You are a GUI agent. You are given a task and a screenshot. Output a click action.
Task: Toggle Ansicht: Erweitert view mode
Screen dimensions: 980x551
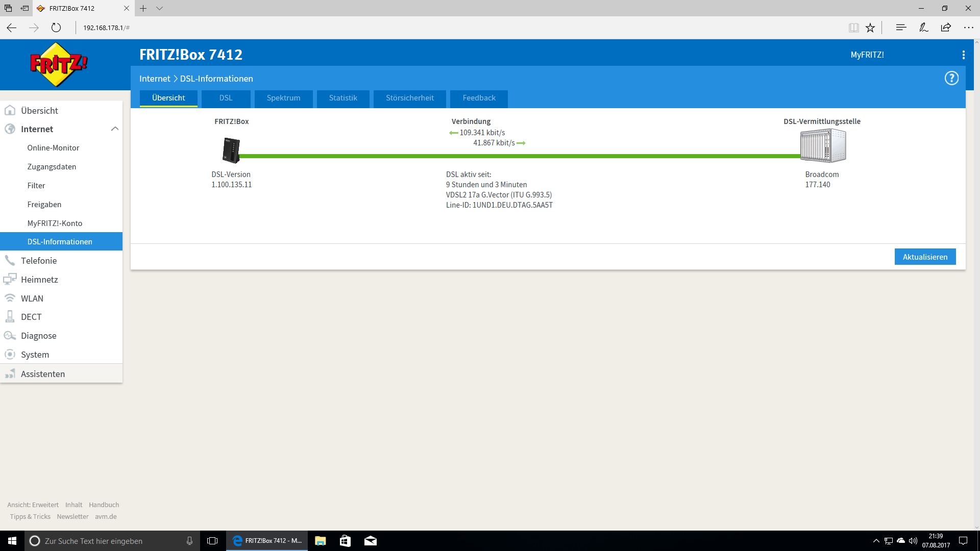point(33,505)
